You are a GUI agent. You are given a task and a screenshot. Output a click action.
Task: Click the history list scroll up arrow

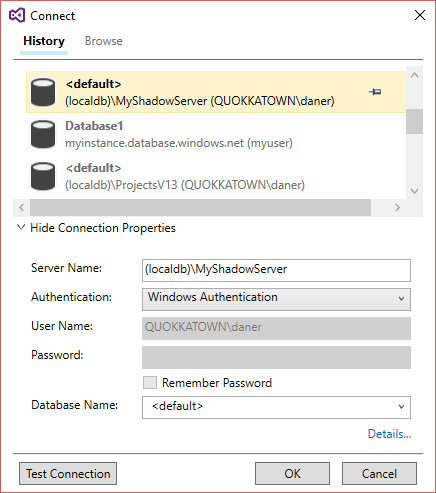[414, 75]
